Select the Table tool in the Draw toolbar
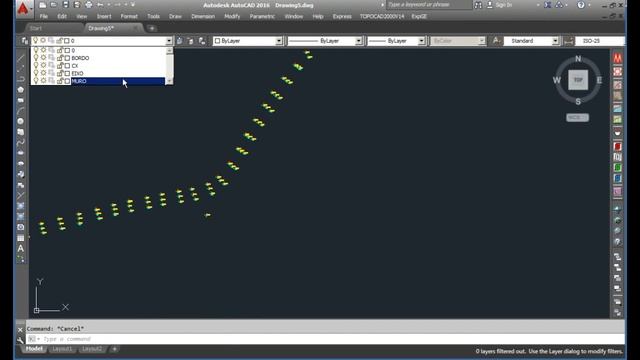The width and height of the screenshot is (640, 360). click(21, 238)
